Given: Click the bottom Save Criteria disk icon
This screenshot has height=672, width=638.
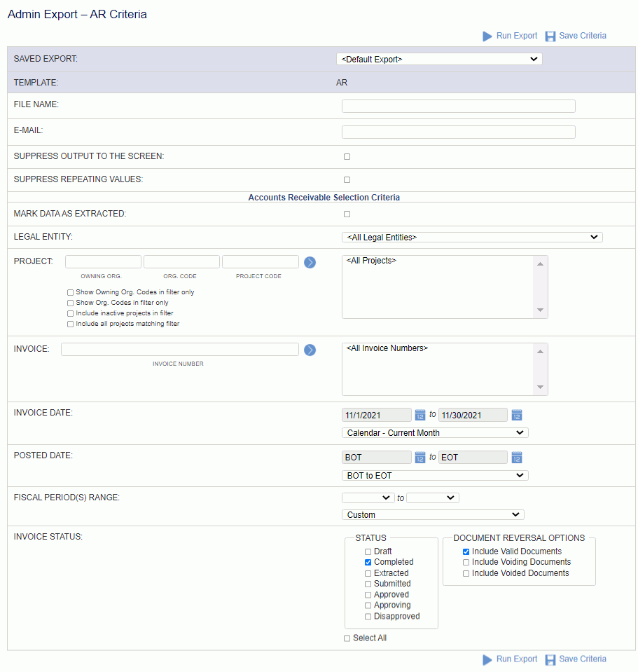Looking at the screenshot, I should (550, 659).
